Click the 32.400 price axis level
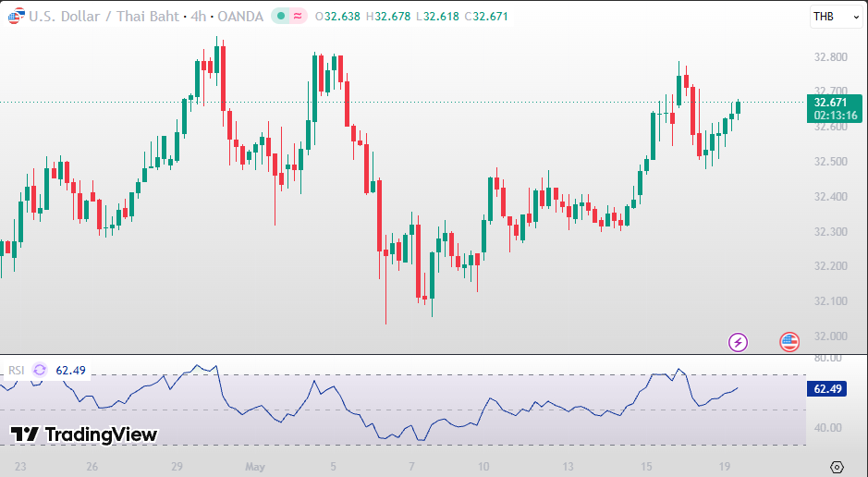Viewport: 868px width, 477px height. coord(831,197)
